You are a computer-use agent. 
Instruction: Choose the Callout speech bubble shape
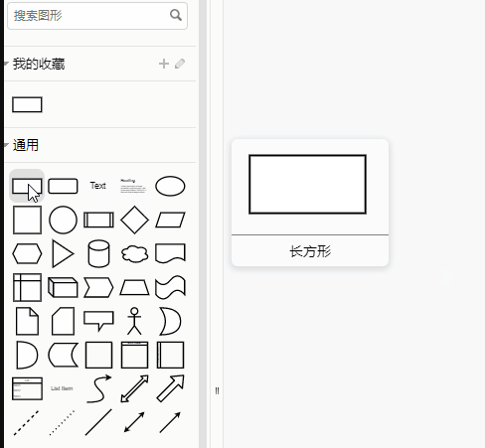click(98, 321)
